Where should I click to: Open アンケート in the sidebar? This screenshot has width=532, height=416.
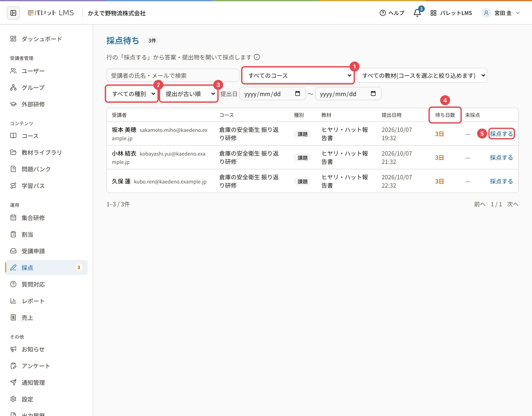pos(46,366)
